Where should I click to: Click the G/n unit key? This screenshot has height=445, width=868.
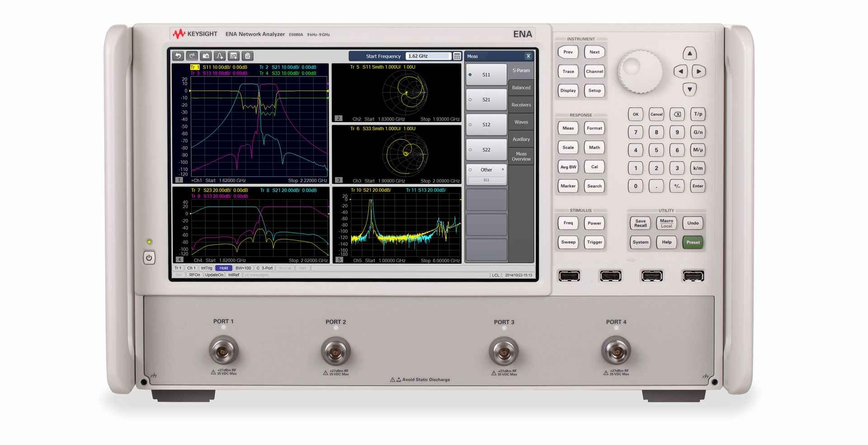click(x=698, y=132)
